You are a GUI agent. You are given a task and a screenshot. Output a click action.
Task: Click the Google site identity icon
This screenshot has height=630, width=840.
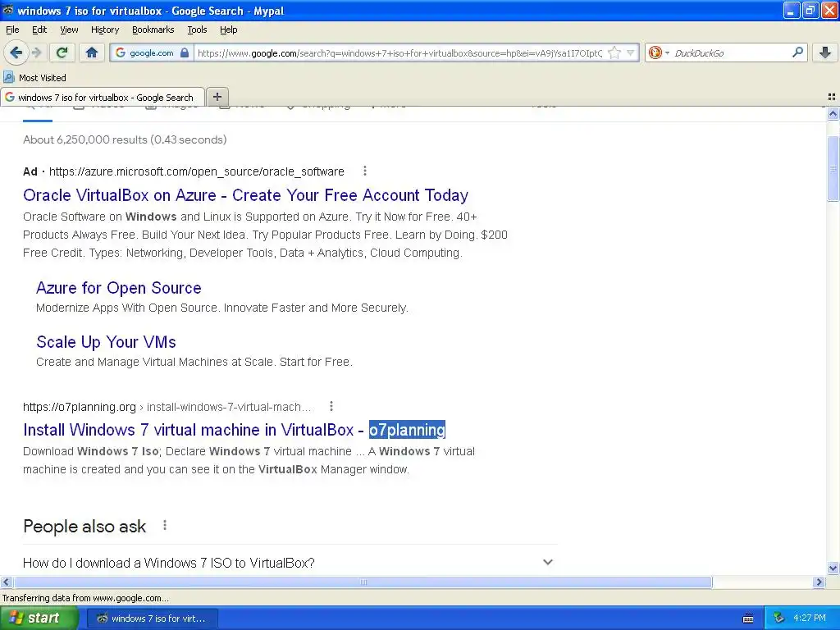point(121,52)
